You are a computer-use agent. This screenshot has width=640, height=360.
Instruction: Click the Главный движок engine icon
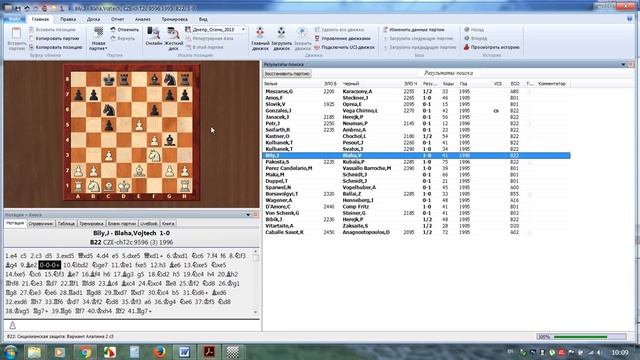(260, 33)
